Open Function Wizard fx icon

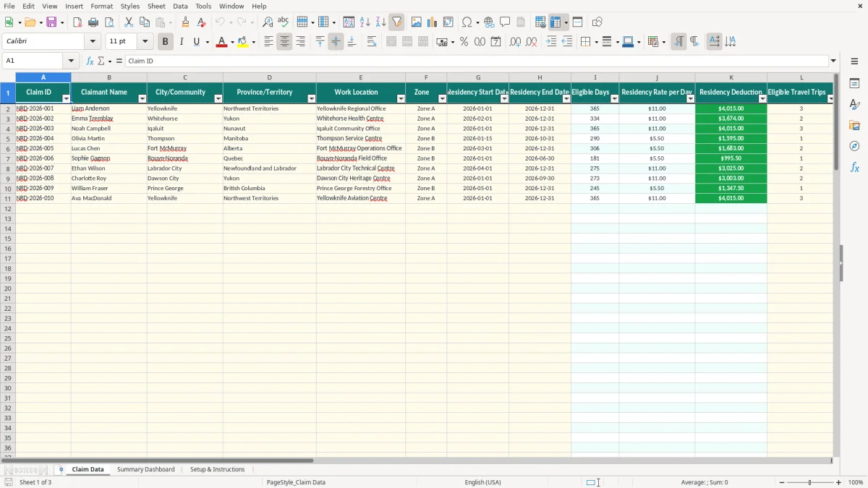[90, 61]
